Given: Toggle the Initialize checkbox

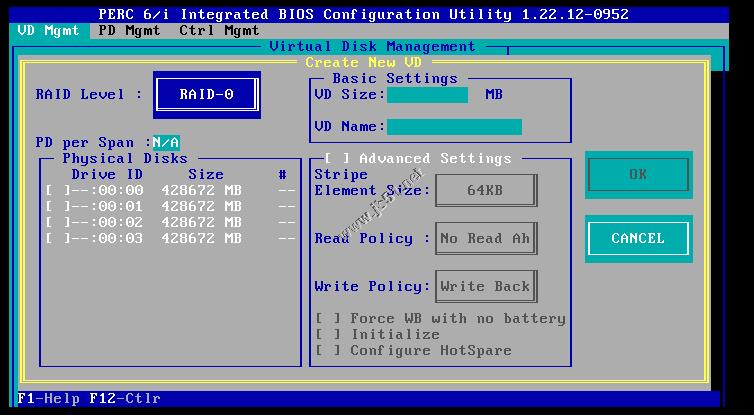Looking at the screenshot, I should tap(329, 335).
